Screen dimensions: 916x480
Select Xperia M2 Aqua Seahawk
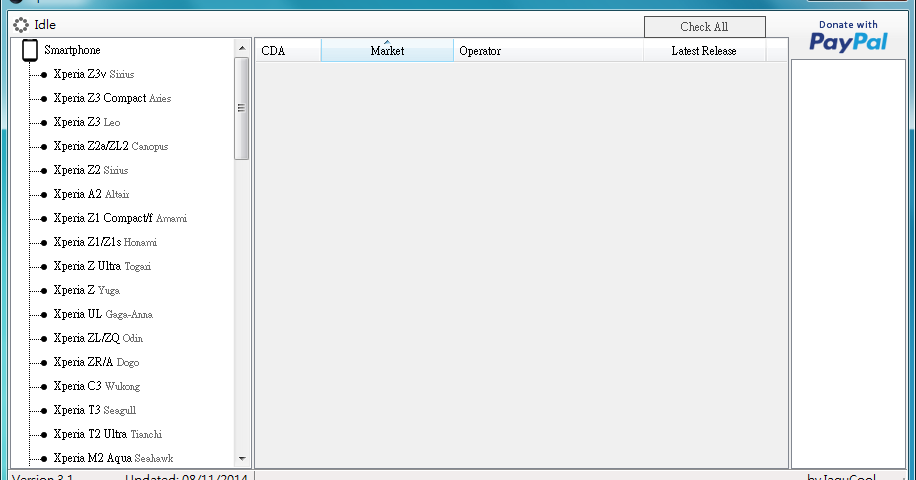pos(113,458)
